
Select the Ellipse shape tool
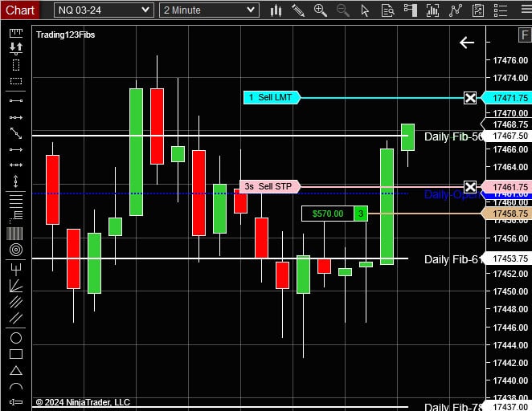16,338
